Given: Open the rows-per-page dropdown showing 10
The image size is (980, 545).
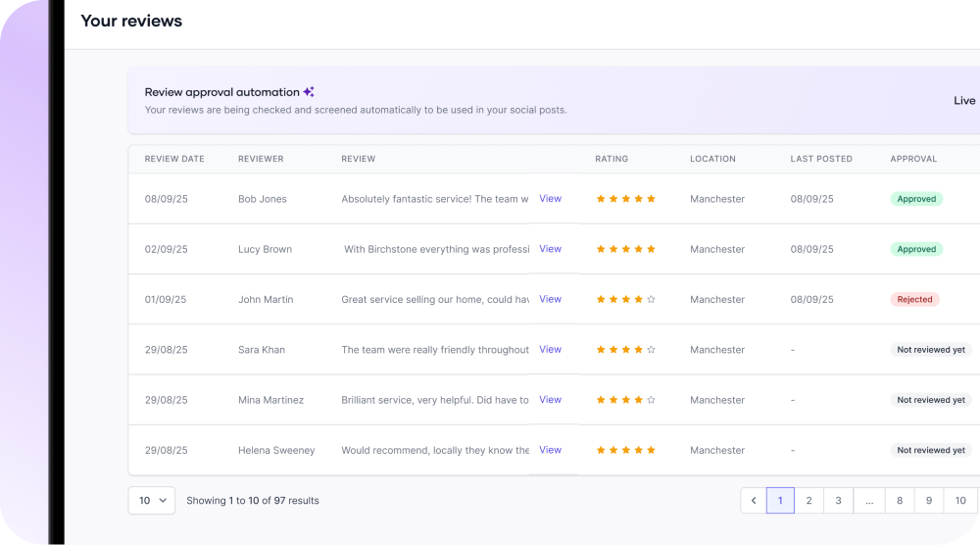Looking at the screenshot, I should point(152,501).
